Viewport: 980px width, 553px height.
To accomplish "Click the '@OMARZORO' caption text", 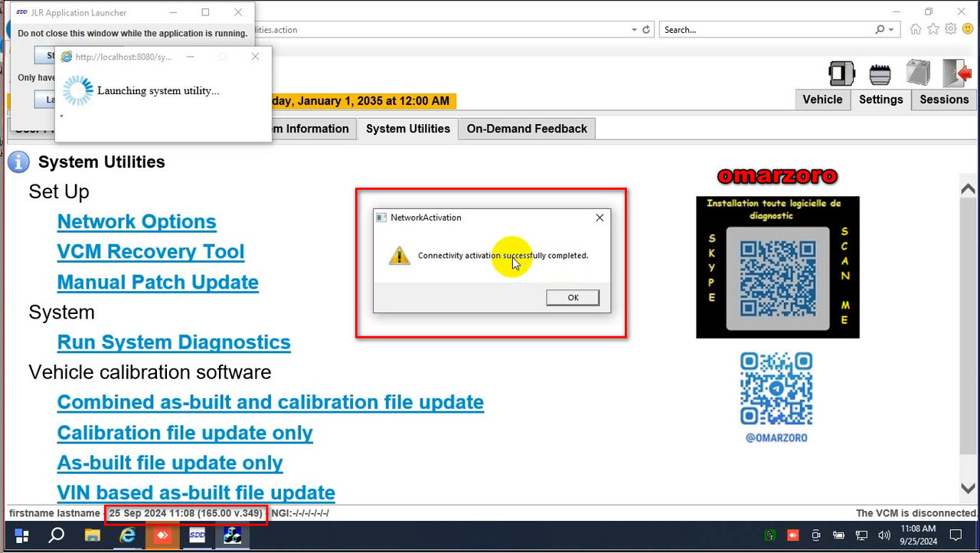I will tap(776, 438).
